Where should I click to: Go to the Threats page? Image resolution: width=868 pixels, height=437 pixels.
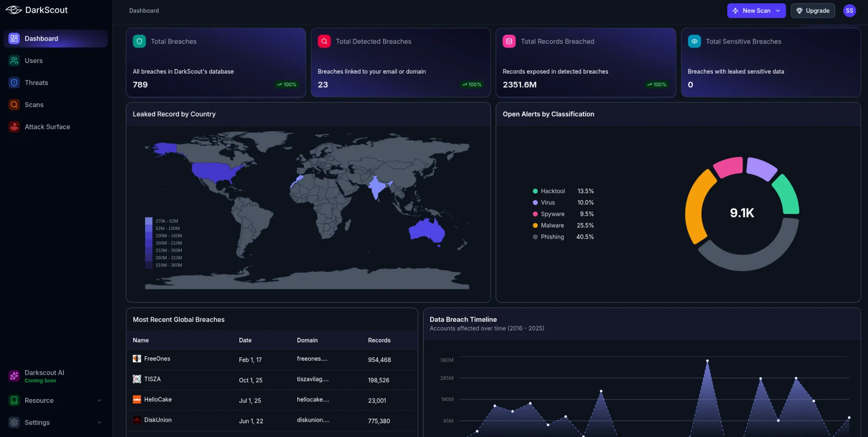coord(36,83)
